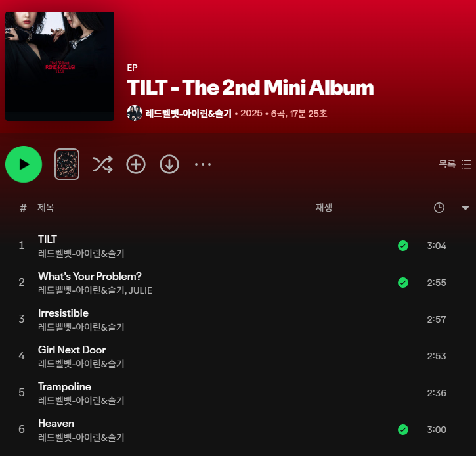The width and height of the screenshot is (476, 456).
Task: Download the album for offline listening
Action: pyautogui.click(x=169, y=164)
